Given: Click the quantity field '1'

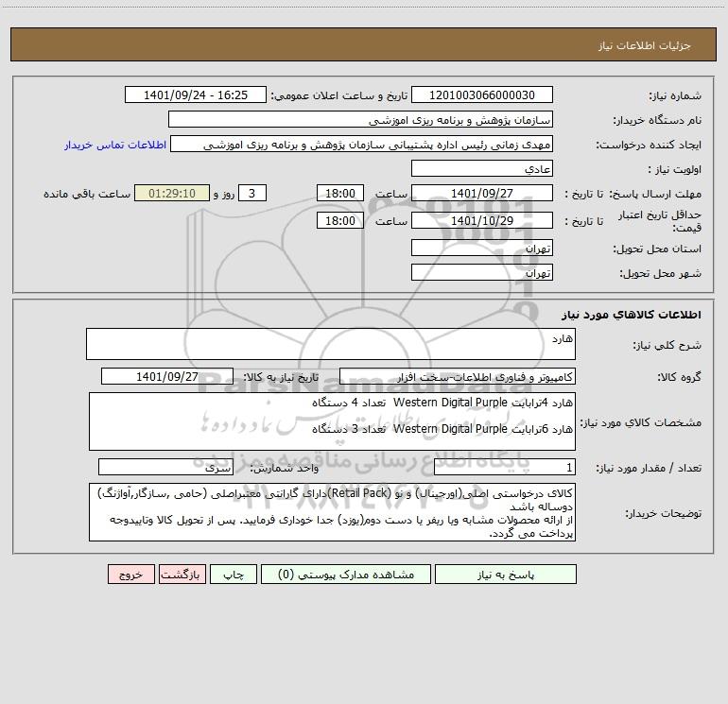Looking at the screenshot, I should point(505,468).
